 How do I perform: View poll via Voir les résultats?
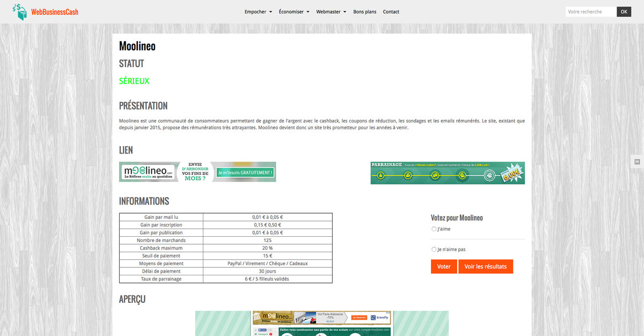pos(486,267)
